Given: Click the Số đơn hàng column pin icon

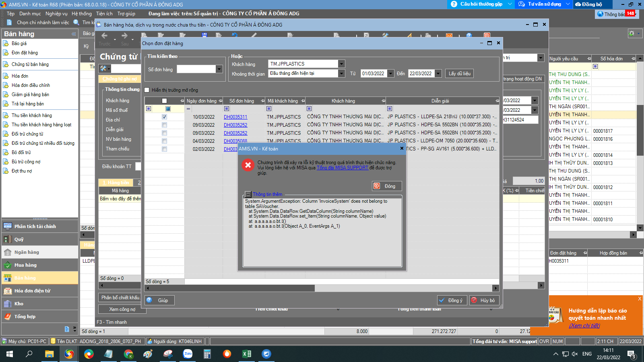Looking at the screenshot, I should pyautogui.click(x=263, y=101).
